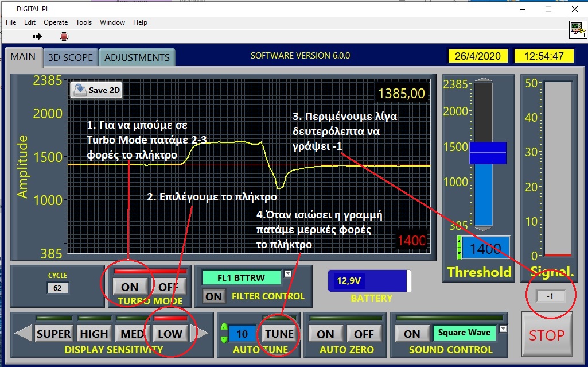
Task: Click the Threshold value field showing 1400
Action: coord(485,249)
